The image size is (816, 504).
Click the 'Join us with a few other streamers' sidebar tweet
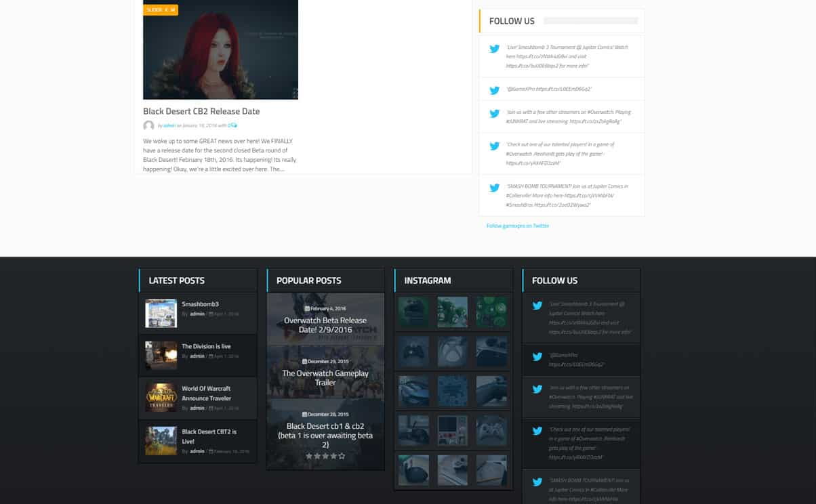pos(568,117)
